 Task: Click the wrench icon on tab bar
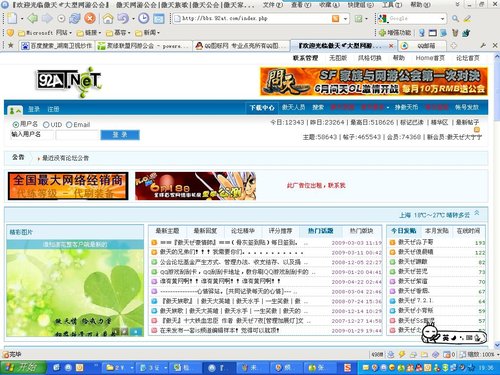[483, 45]
